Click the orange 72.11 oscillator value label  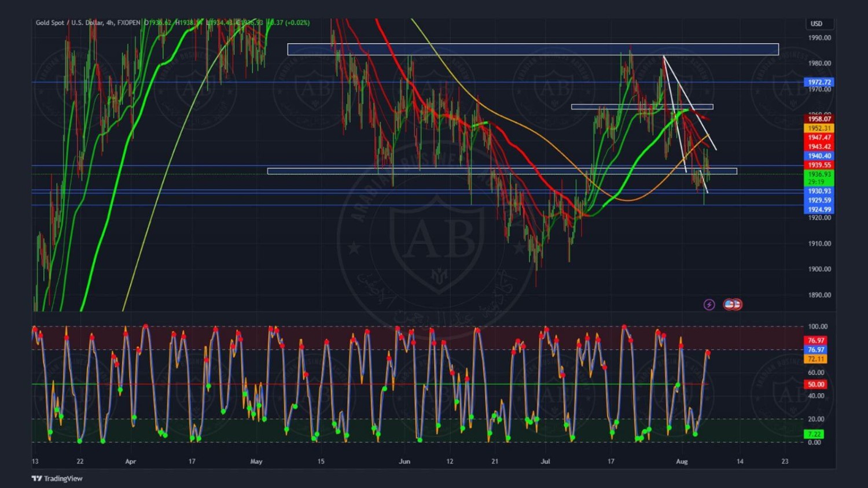click(816, 359)
